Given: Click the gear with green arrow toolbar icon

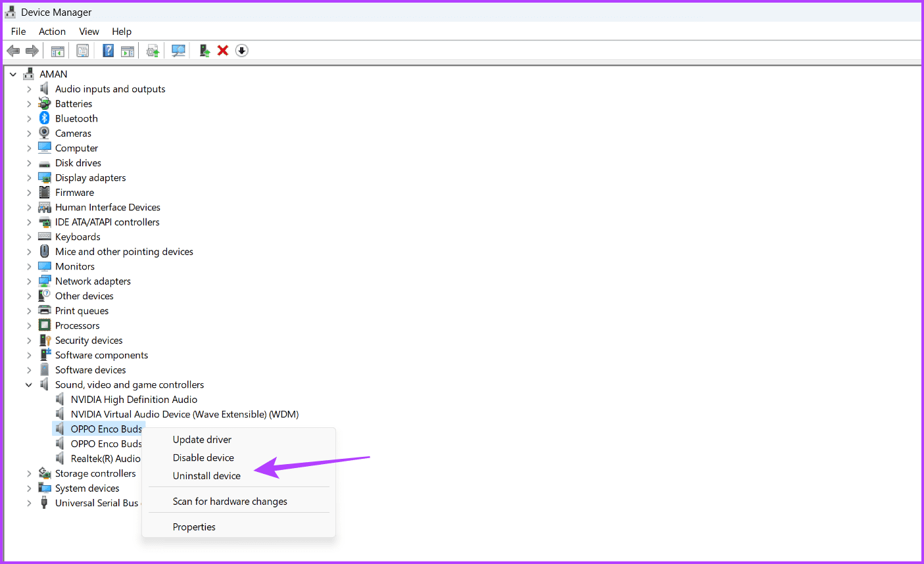Looking at the screenshot, I should point(153,51).
